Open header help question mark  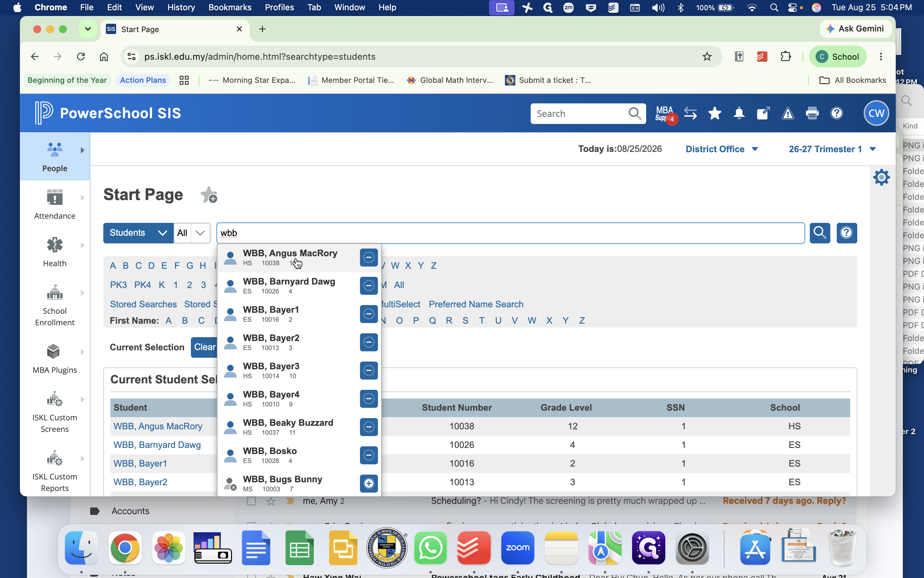(x=836, y=114)
